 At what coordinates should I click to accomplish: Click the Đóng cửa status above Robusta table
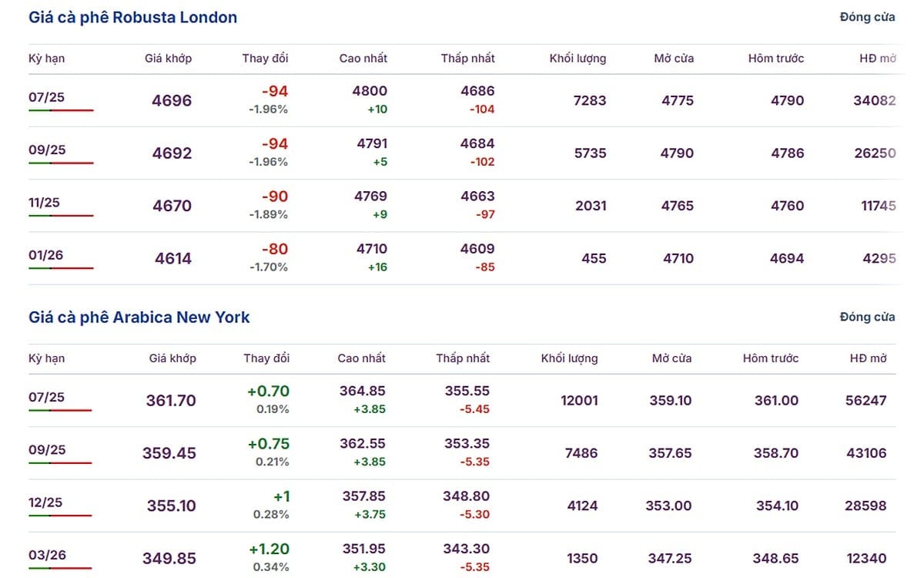point(868,17)
